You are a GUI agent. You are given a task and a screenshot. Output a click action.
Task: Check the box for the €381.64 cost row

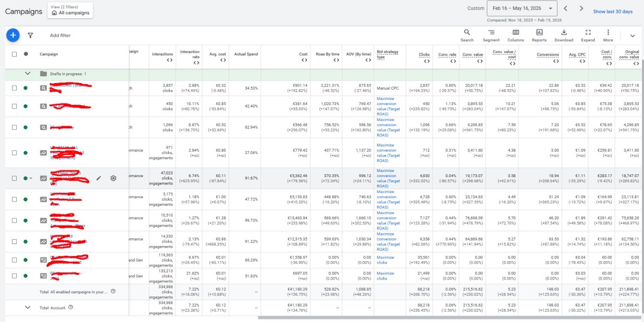click(x=14, y=106)
